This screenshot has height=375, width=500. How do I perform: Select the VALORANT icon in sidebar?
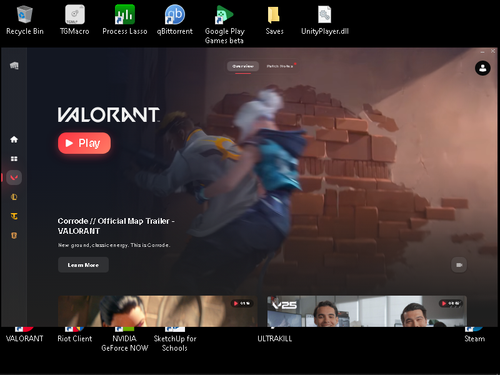pyautogui.click(x=14, y=178)
